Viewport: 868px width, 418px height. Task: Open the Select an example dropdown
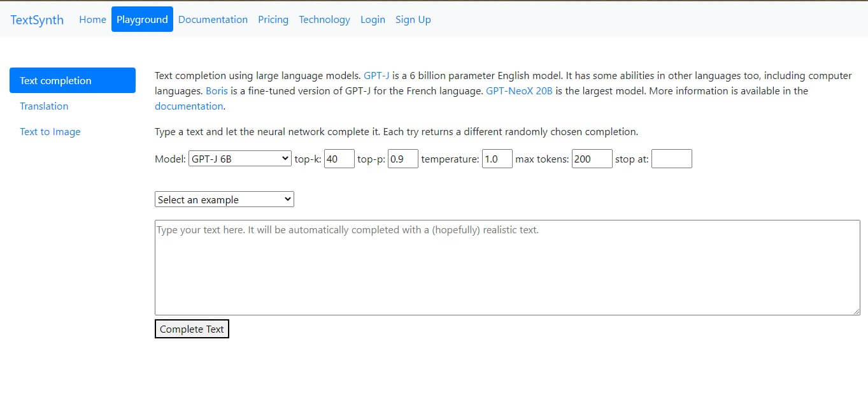click(x=224, y=199)
